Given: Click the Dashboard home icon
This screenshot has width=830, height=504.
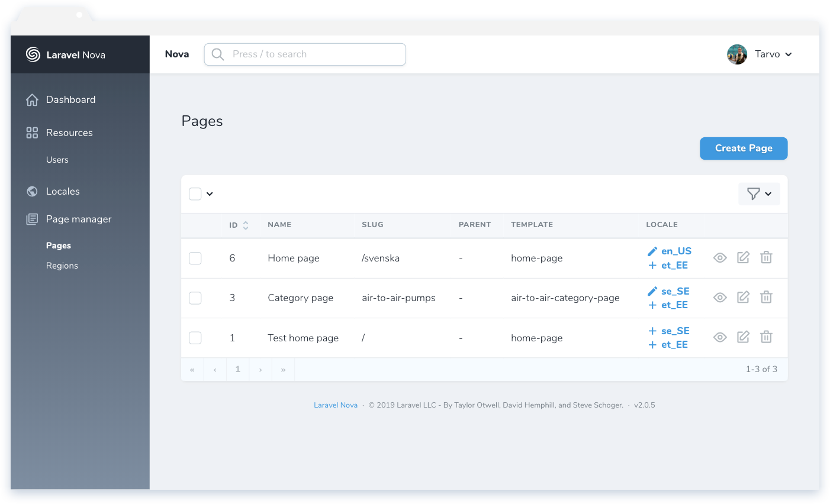Looking at the screenshot, I should coord(32,100).
